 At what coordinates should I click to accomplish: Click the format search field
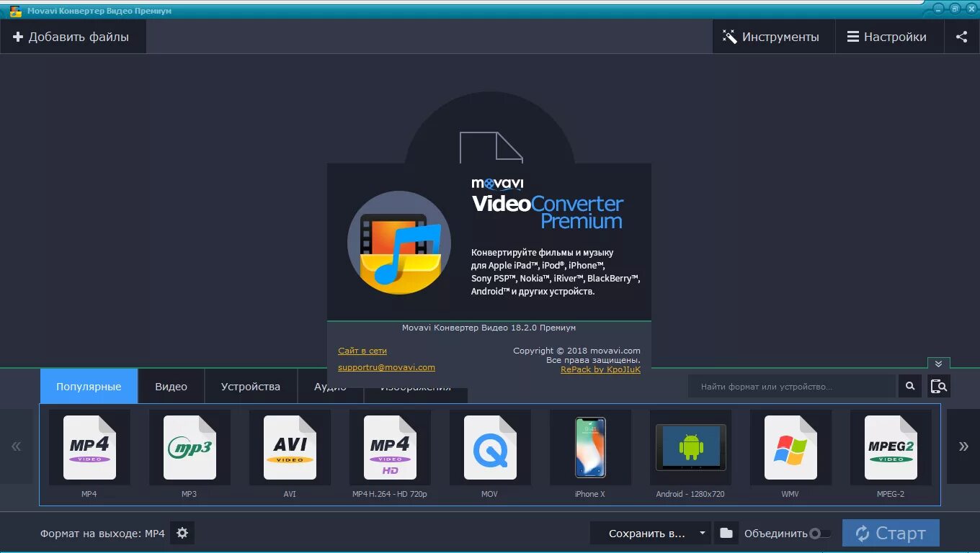tap(791, 387)
